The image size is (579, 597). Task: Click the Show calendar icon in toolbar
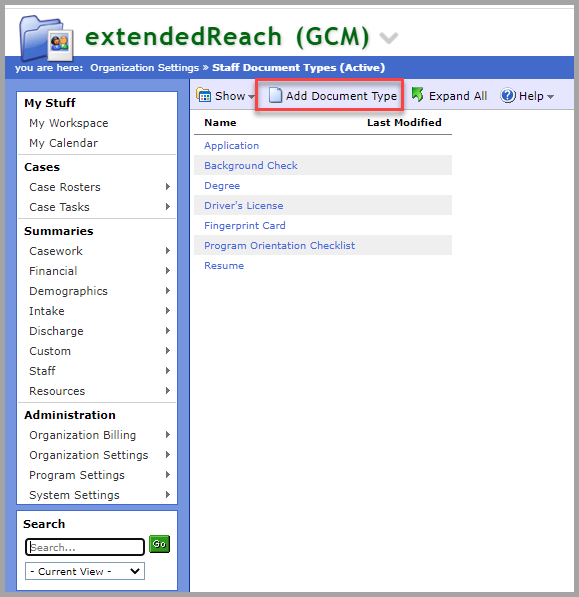[x=203, y=95]
